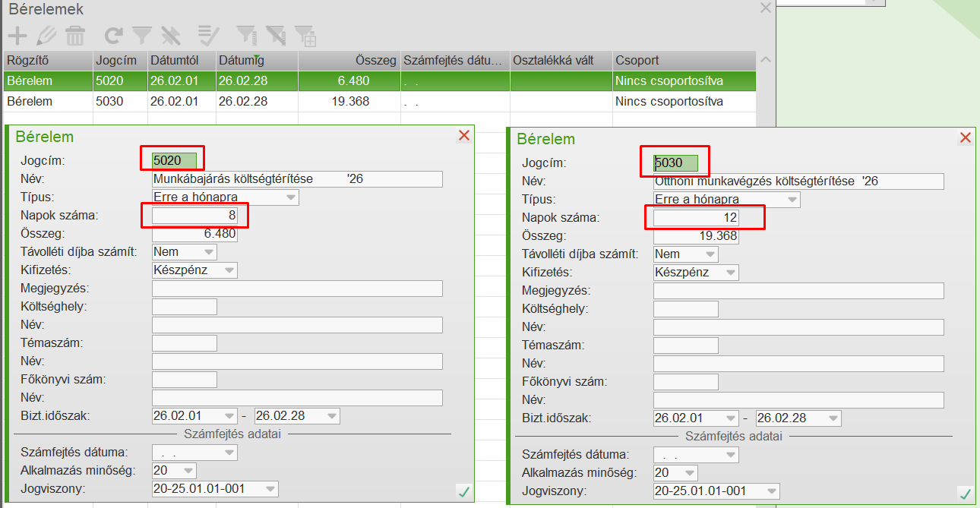Viewport: 980px width, 508px height.
Task: Open Számfejtés dátuma dropdown in 5020 form
Action: 229,453
